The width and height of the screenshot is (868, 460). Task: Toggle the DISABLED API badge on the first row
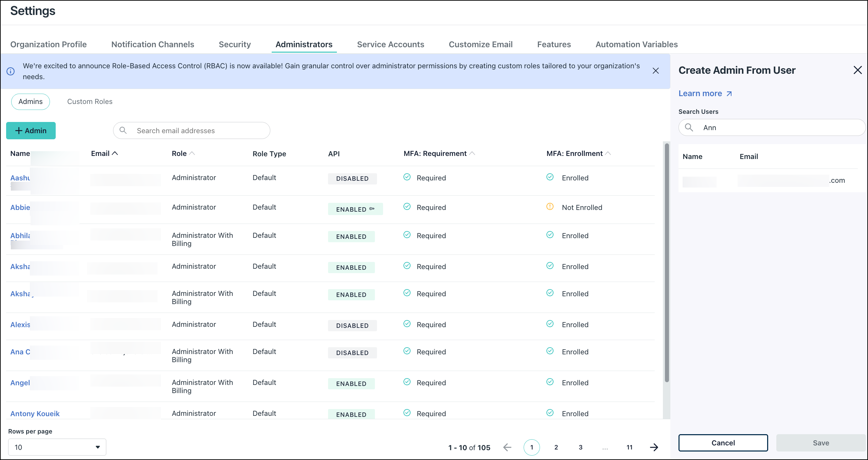(352, 178)
